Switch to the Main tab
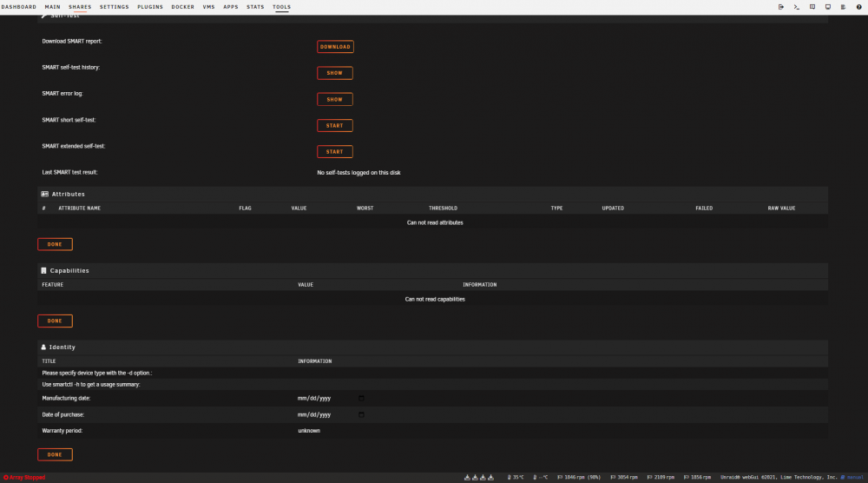Image resolution: width=868 pixels, height=483 pixels. pyautogui.click(x=53, y=7)
